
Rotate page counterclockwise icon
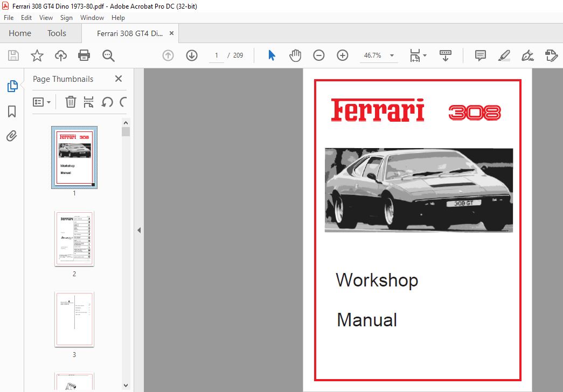[x=107, y=102]
